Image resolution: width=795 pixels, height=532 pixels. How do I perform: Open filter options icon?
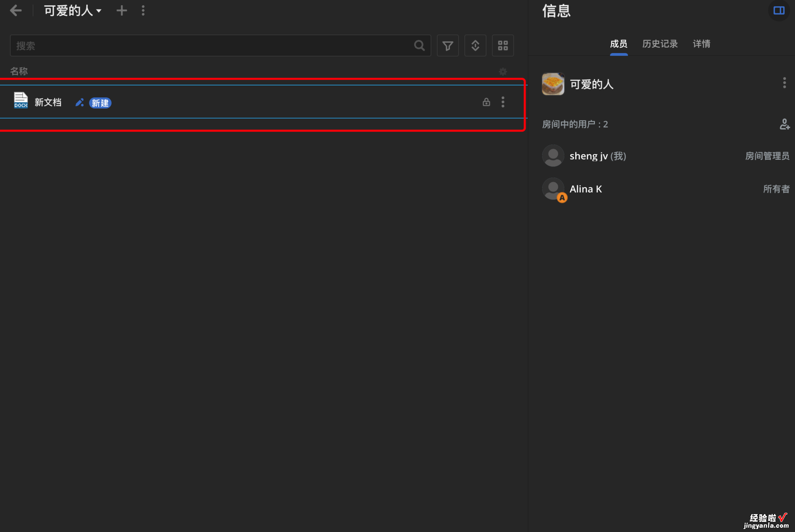coord(448,45)
